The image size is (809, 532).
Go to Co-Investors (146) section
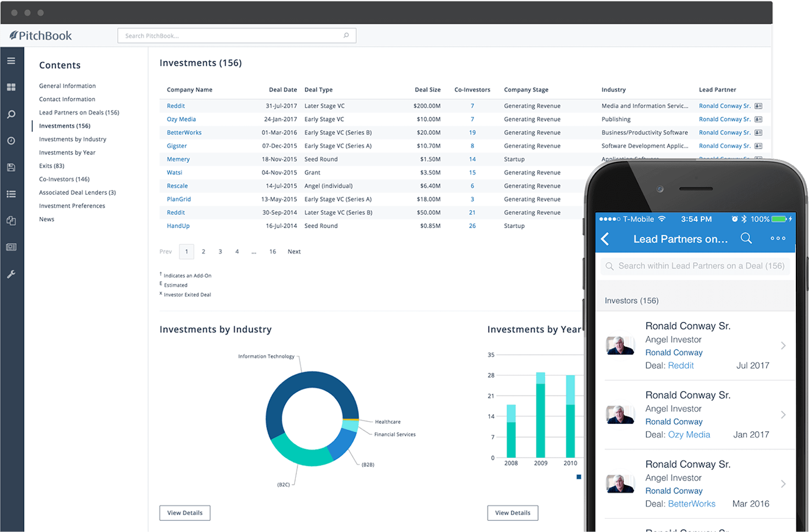pyautogui.click(x=64, y=179)
